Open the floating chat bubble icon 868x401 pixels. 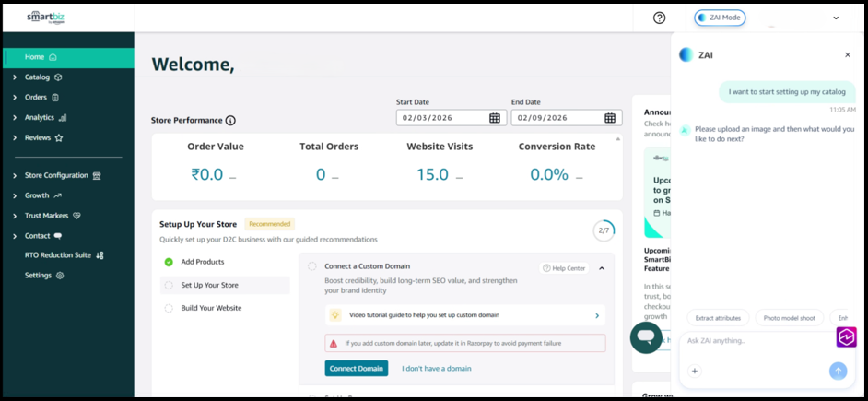[x=646, y=337]
